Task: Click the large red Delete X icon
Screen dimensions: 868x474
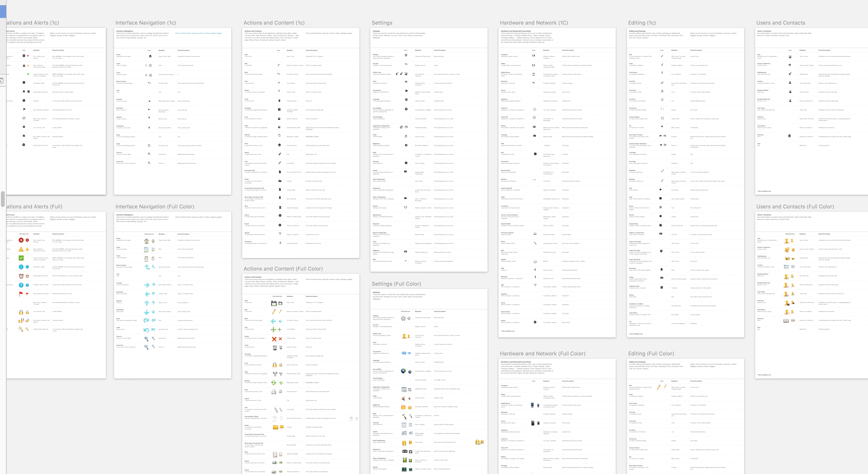Action: click(x=274, y=339)
